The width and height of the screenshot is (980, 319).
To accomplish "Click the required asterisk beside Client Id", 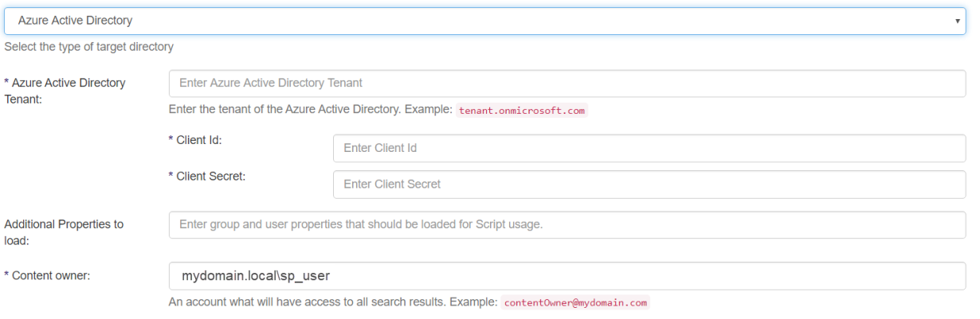I will (171, 141).
